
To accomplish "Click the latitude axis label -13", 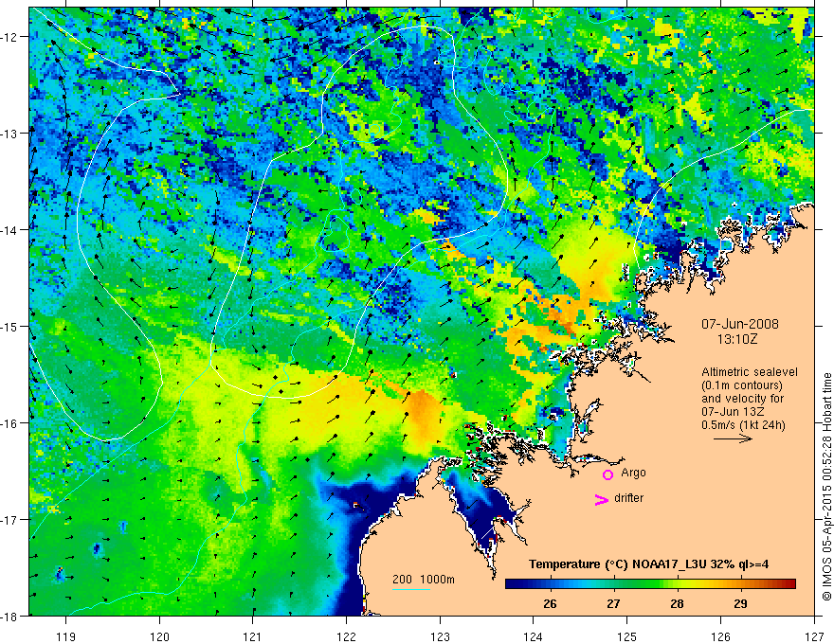I will 10,134.
